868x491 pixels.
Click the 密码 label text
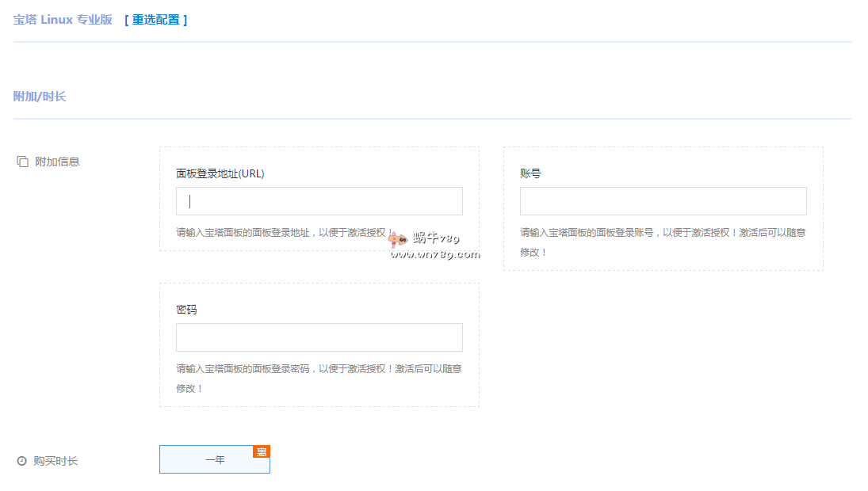(185, 309)
